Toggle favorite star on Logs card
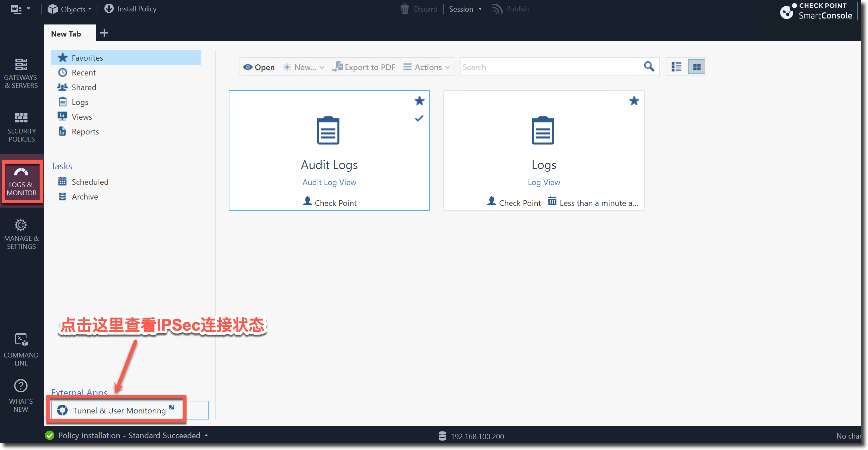 pos(634,101)
